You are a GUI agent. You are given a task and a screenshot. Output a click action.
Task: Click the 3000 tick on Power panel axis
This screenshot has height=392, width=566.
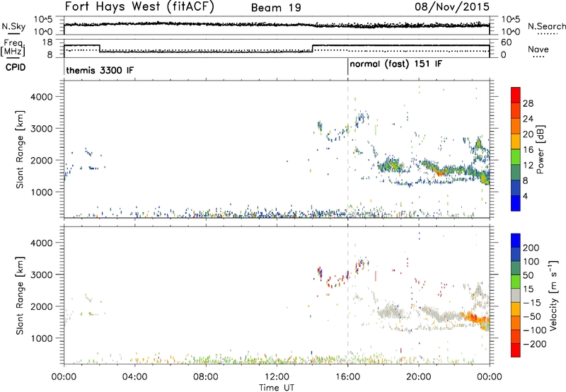42,129
